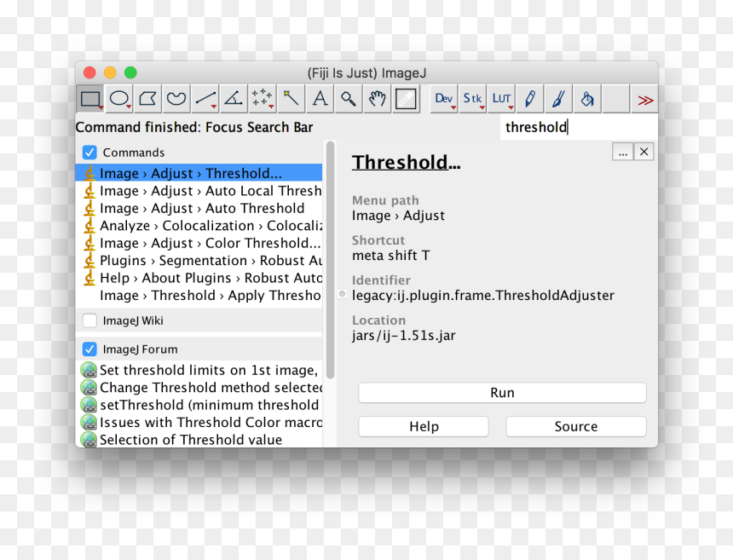Screen dimensions: 733x560
Task: Select the Hand scrolling tool
Action: tap(377, 99)
